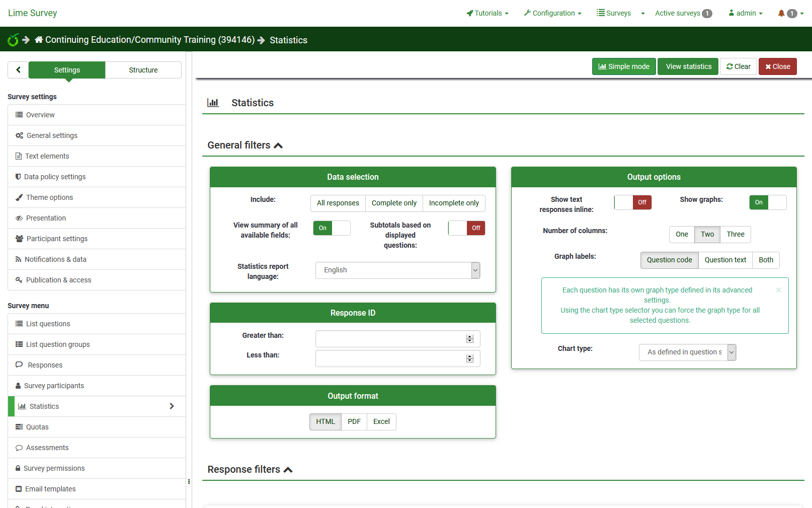Click the Theme options brush icon
812x508 pixels.
tap(19, 197)
